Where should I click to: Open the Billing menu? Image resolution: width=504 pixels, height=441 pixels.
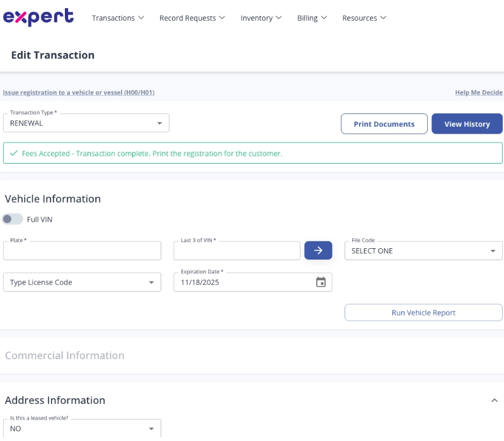tap(312, 18)
